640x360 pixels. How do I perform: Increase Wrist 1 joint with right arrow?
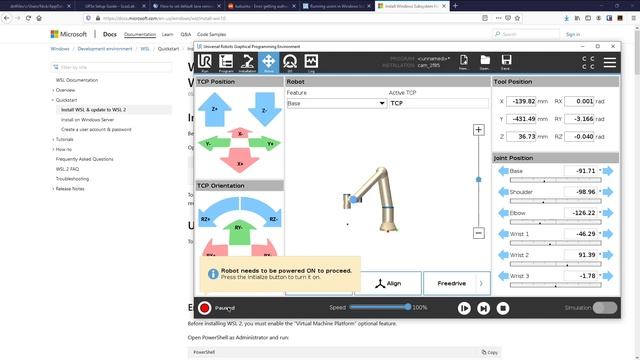click(608, 234)
